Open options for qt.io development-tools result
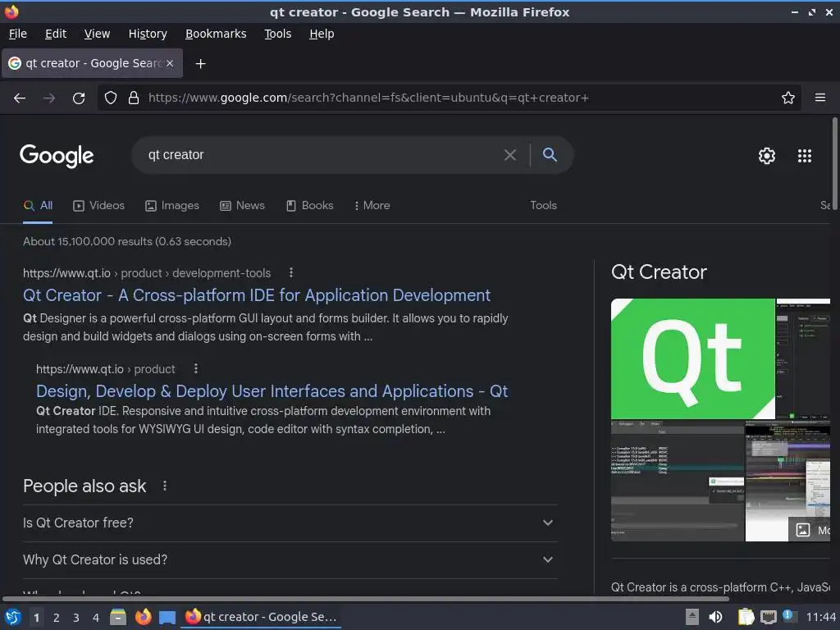 point(291,272)
